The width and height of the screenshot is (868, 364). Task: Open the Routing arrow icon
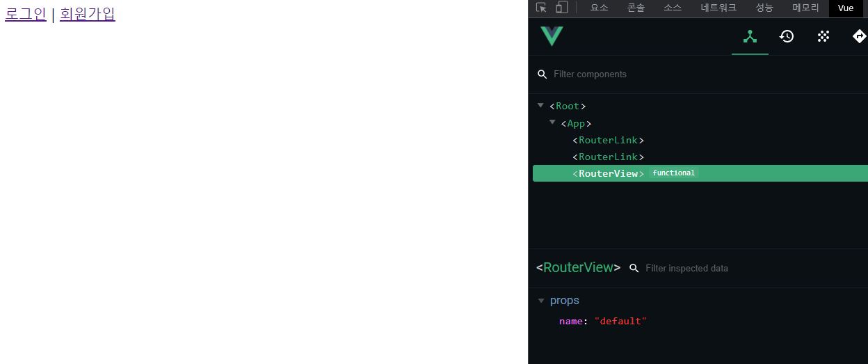pos(860,37)
